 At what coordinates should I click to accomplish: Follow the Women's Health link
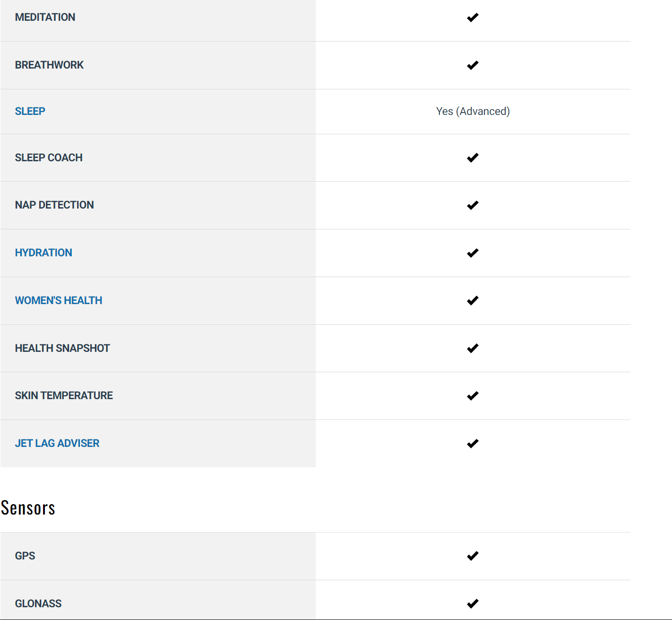(x=59, y=300)
